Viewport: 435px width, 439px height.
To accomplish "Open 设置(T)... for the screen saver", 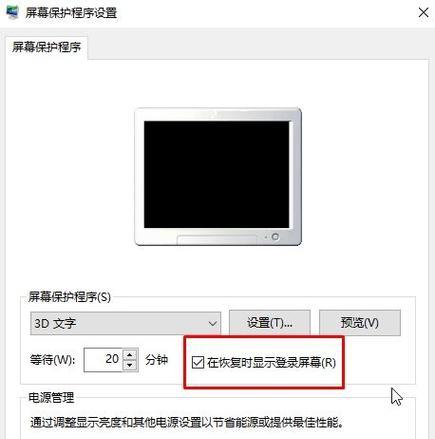I will point(270,323).
